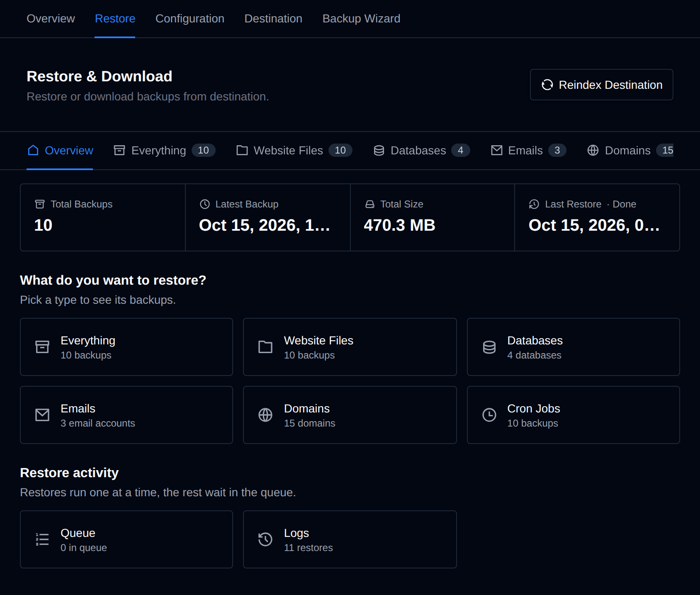Click the clock icon in Cron Jobs card

coord(489,415)
